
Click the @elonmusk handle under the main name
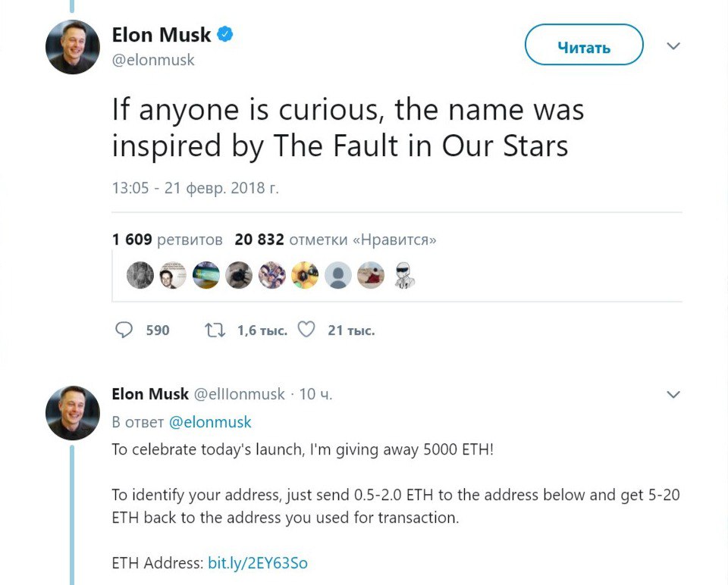(x=153, y=61)
